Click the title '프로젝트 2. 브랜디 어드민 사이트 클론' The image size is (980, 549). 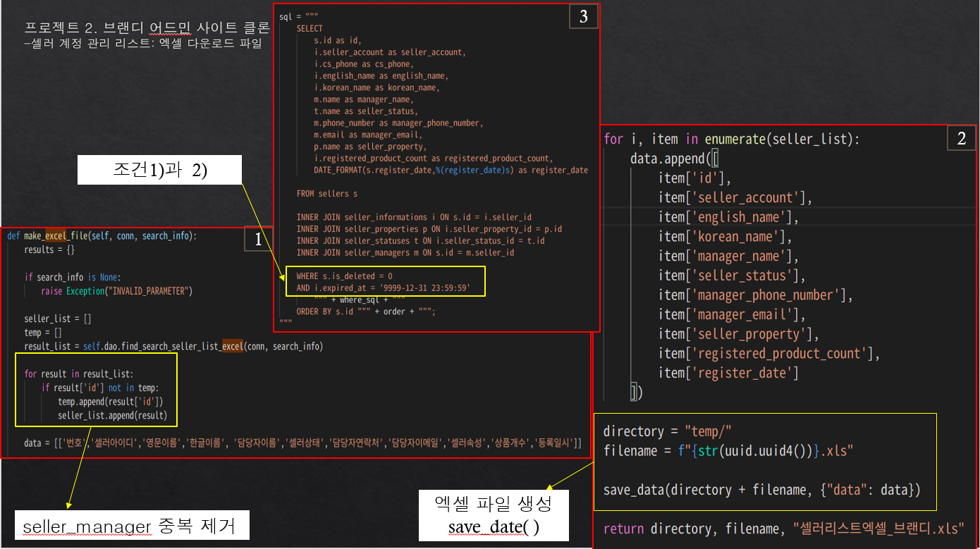147,28
